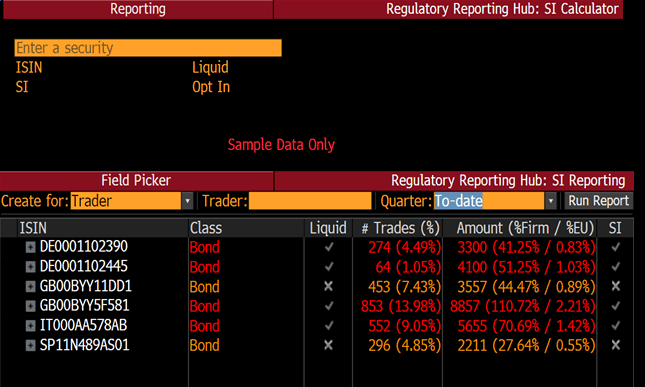Select the Field Picker tab header
645x387 pixels.
pyautogui.click(x=136, y=181)
